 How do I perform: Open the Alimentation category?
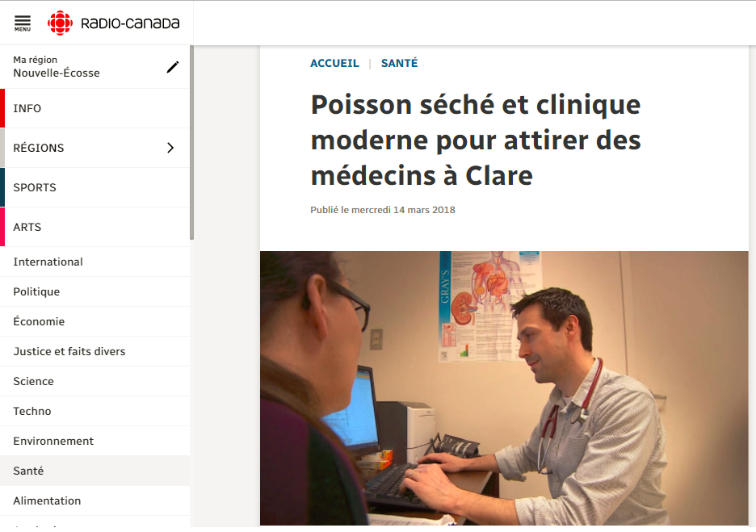pos(95,501)
